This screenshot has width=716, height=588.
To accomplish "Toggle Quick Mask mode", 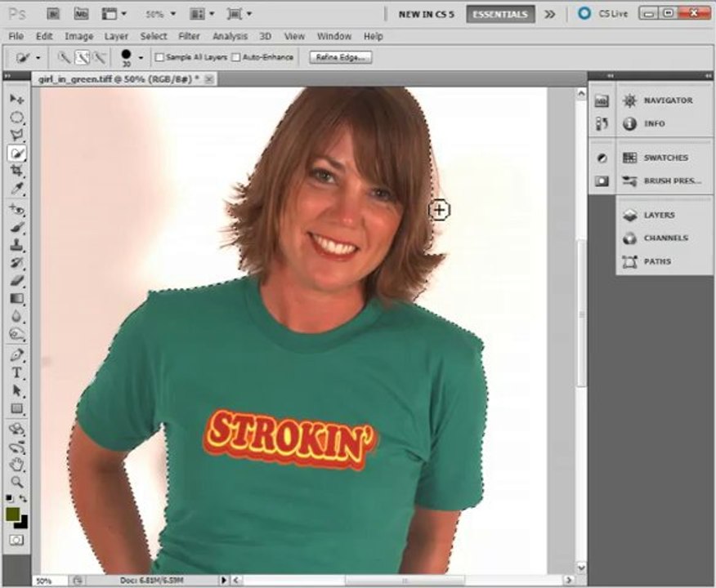I will (x=16, y=540).
